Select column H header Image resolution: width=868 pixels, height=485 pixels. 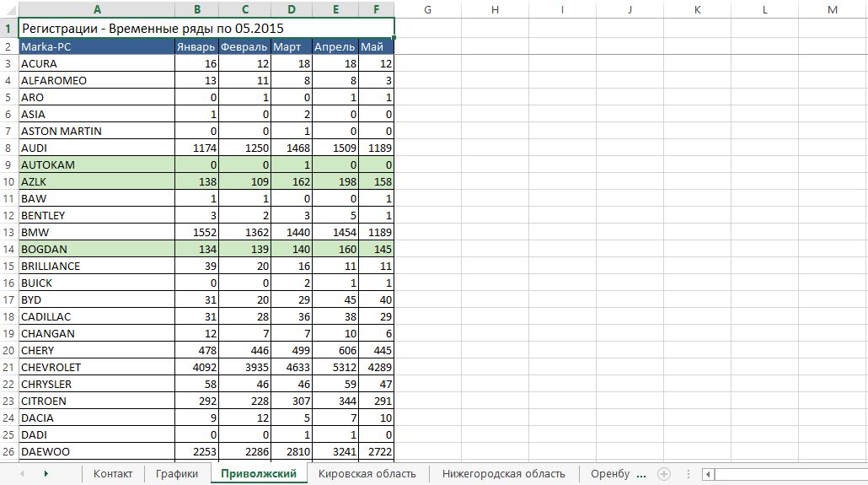495,9
